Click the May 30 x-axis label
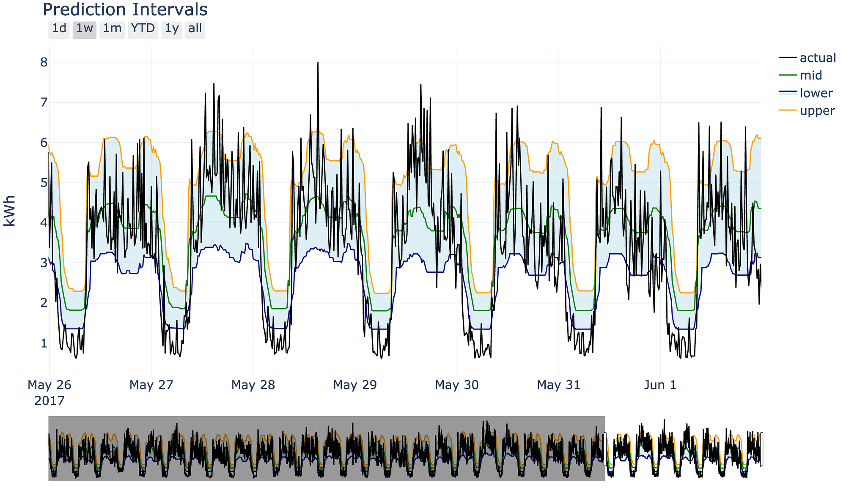The height and width of the screenshot is (504, 846). coord(457,385)
